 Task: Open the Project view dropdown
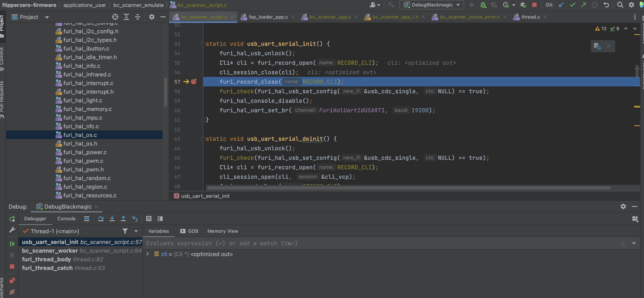click(47, 17)
